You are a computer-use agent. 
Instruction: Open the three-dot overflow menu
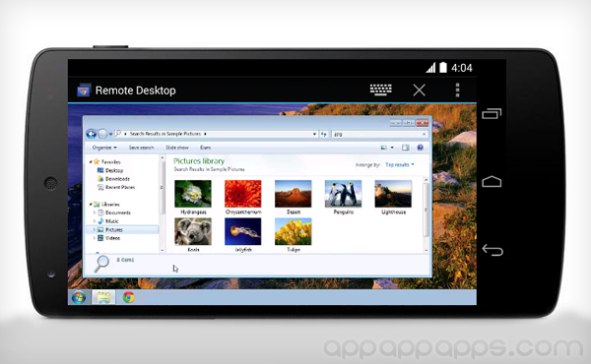tap(457, 91)
